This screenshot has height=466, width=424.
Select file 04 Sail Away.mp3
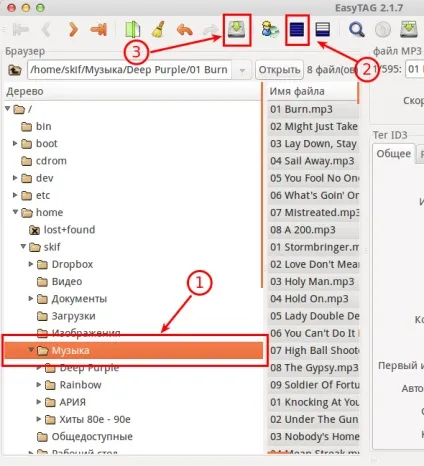click(313, 161)
